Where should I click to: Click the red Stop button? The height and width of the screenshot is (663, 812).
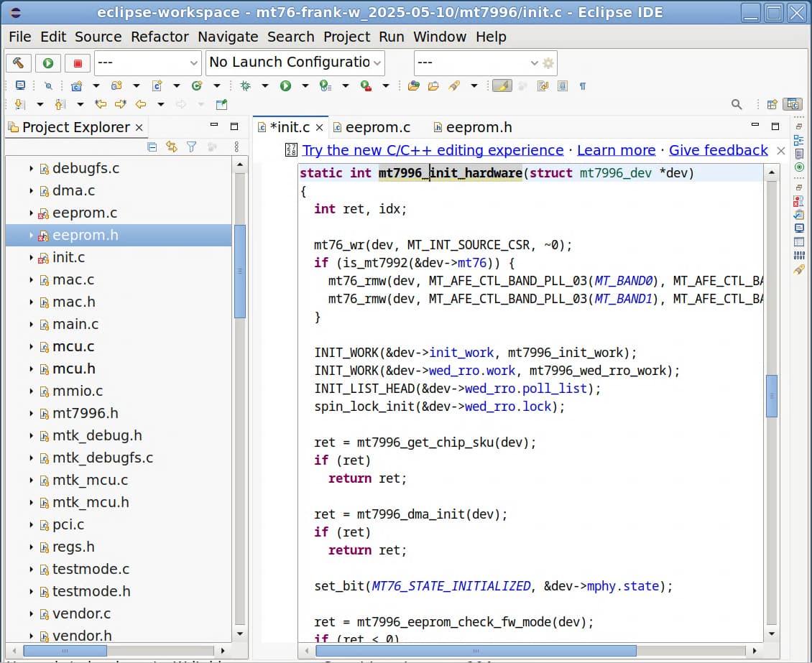click(x=78, y=63)
